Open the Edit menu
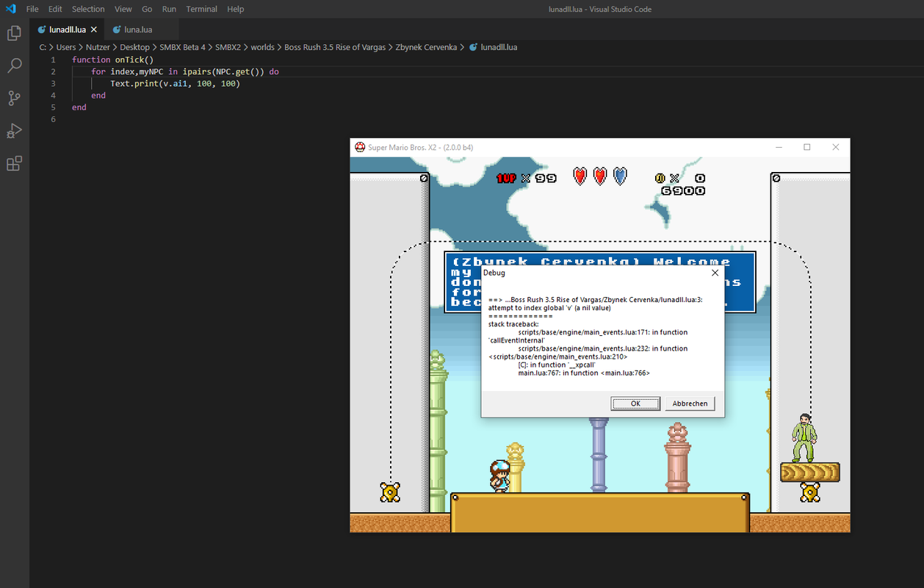The height and width of the screenshot is (588, 924). 55,9
